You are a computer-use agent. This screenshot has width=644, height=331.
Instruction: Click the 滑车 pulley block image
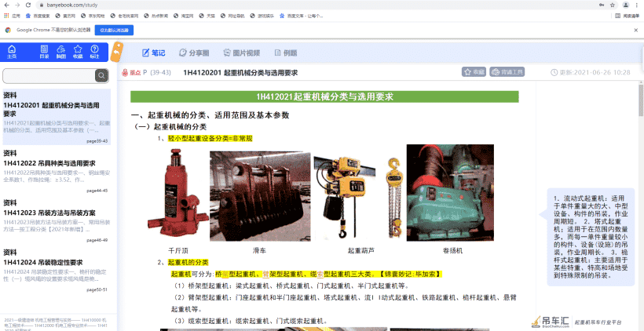(261, 196)
